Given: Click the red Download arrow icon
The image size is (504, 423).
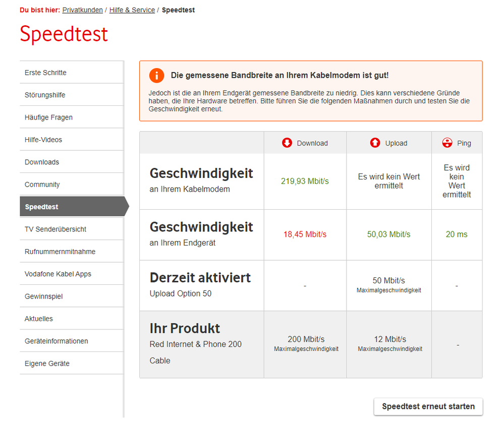Looking at the screenshot, I should click(287, 143).
